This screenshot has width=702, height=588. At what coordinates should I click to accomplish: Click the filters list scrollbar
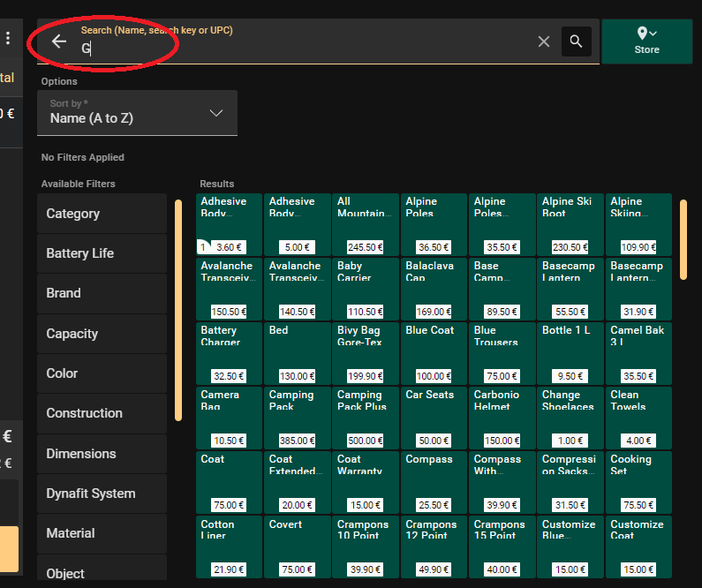(178, 309)
